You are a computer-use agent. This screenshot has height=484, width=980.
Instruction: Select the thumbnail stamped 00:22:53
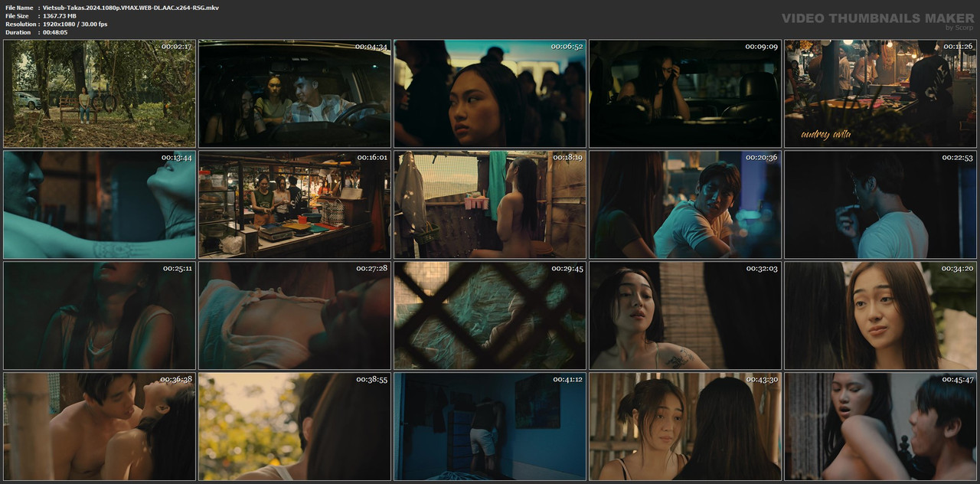tap(880, 204)
